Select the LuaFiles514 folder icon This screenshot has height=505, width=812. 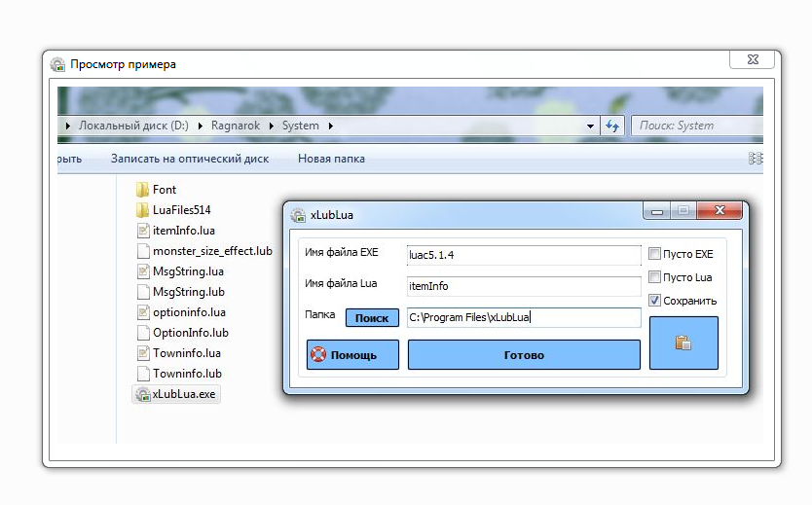pos(142,209)
